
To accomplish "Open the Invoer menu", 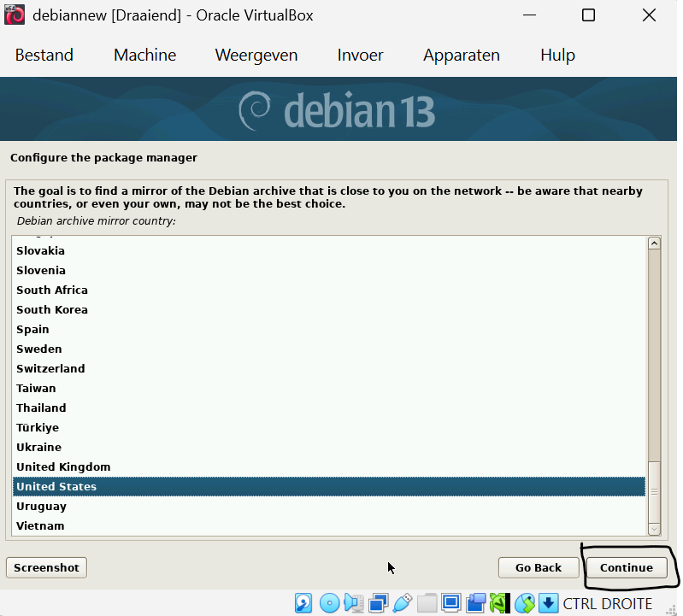I will 360,56.
